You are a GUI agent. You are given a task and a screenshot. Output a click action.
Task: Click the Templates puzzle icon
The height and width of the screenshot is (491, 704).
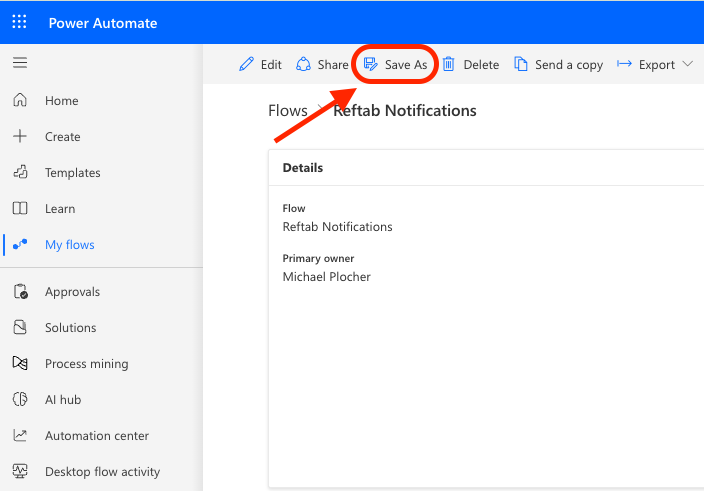tap(20, 172)
